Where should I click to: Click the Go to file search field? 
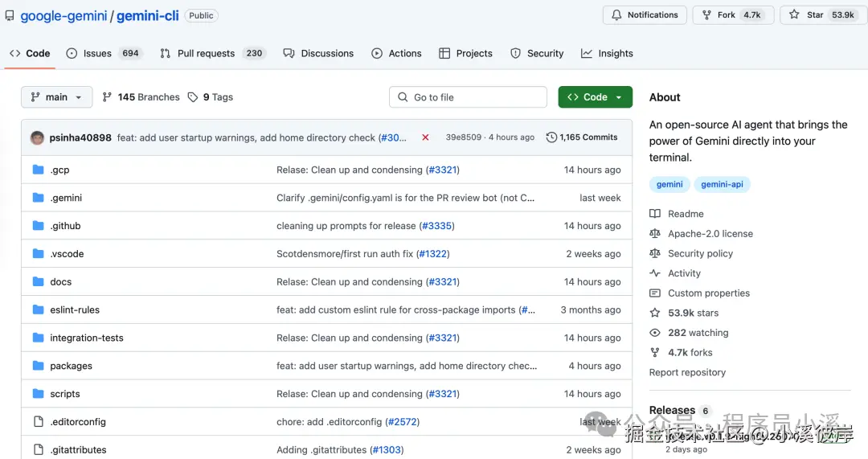tap(468, 97)
